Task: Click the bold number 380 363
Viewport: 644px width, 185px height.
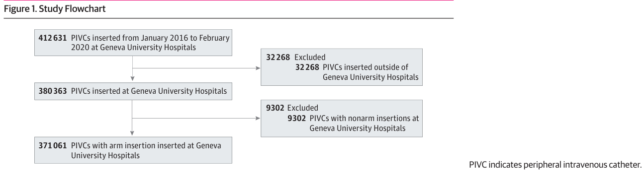Action: click(53, 91)
